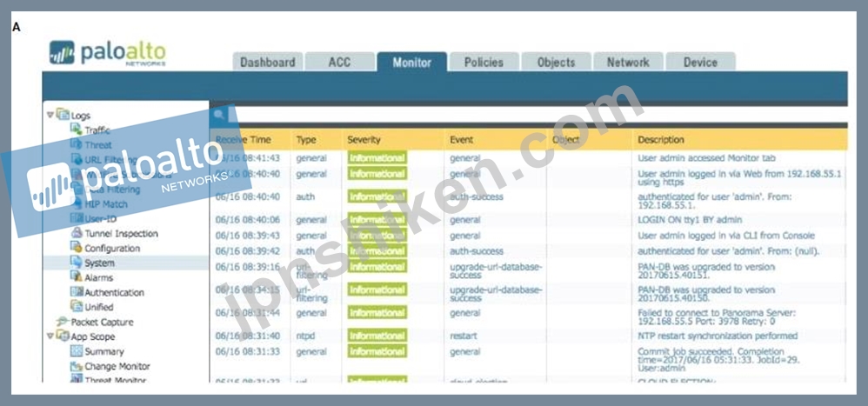
Task: Sort by Type column header
Action: coord(305,140)
